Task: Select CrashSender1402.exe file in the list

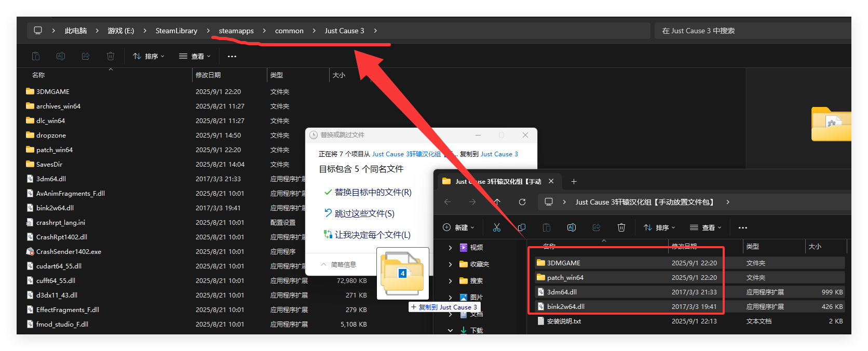Action: pyautogui.click(x=69, y=251)
